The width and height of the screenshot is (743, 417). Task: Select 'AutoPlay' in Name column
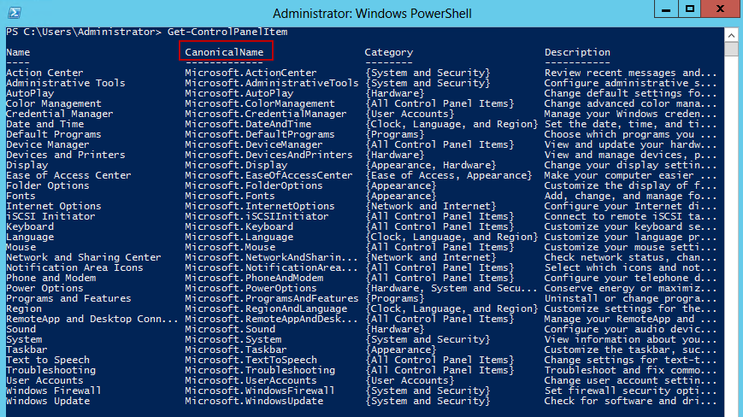tap(30, 93)
